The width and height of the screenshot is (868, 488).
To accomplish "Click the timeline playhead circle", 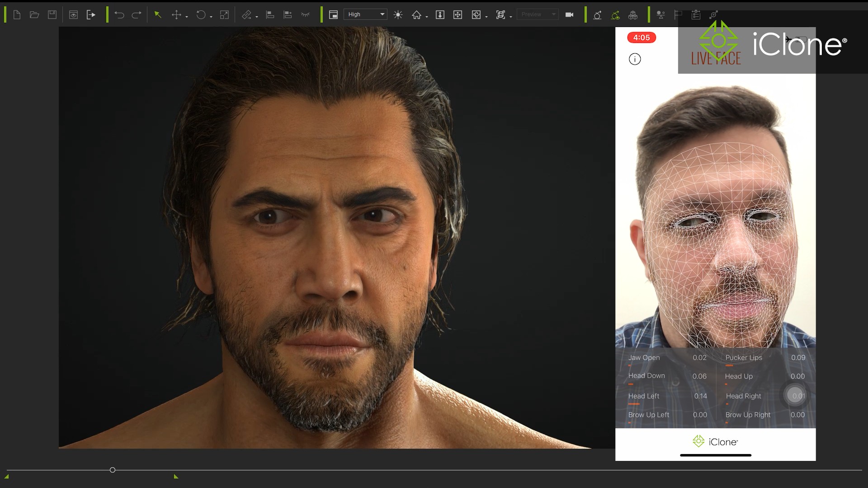I will [x=113, y=470].
